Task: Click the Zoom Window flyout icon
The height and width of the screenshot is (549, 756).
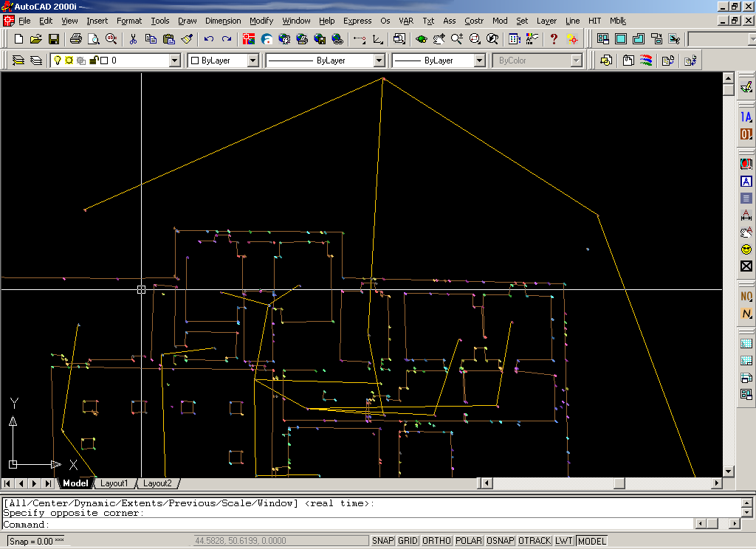Action: click(x=475, y=39)
